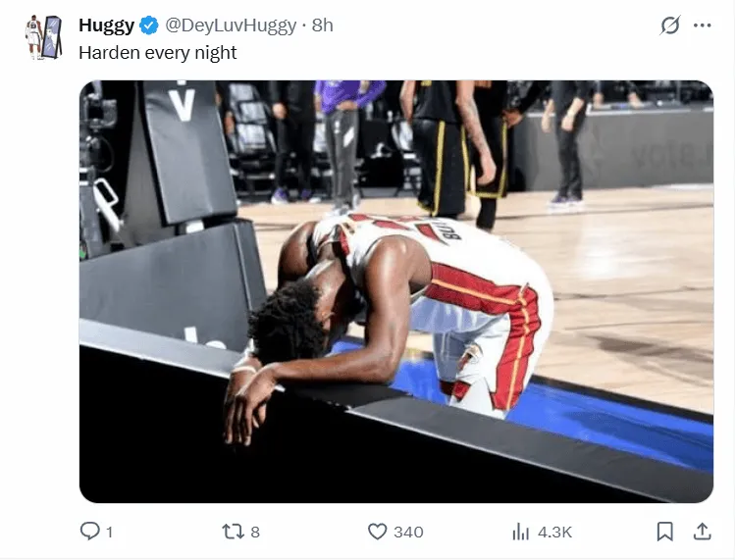
Task: Expand the attached basketball photo
Action: [x=396, y=291]
